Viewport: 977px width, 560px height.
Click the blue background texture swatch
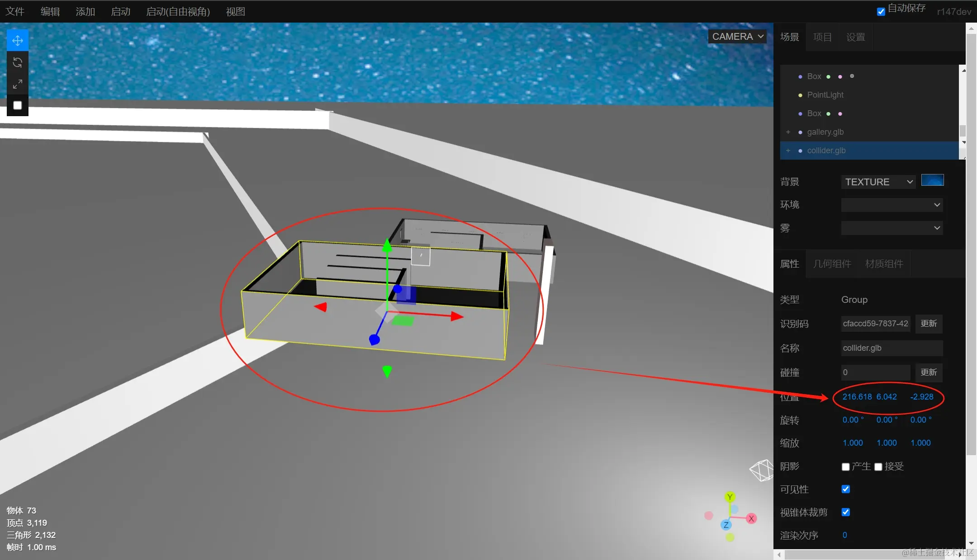click(932, 180)
